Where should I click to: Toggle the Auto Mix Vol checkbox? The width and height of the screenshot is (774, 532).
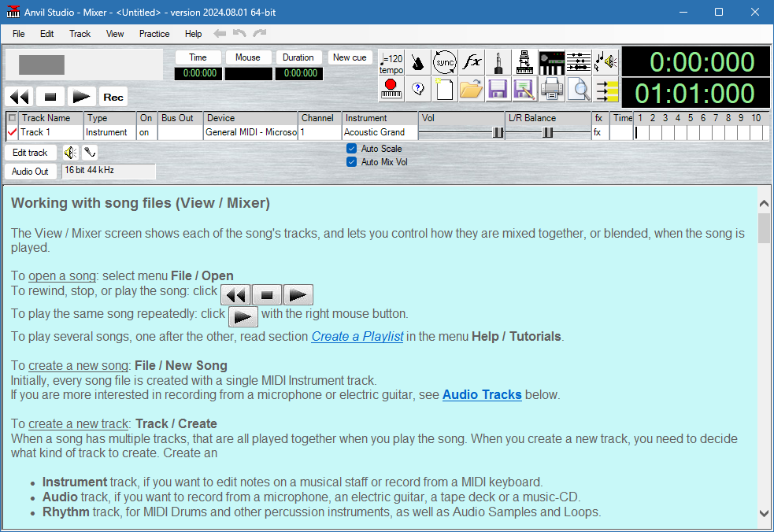click(x=351, y=162)
